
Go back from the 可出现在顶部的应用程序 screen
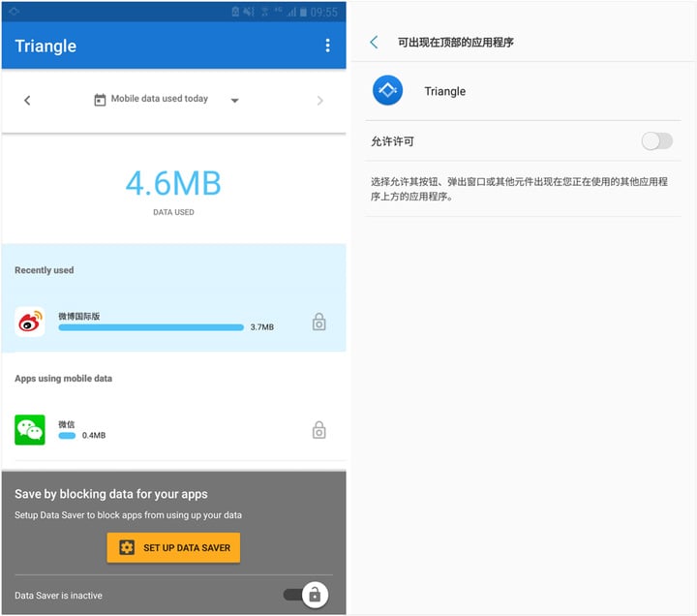(x=375, y=43)
